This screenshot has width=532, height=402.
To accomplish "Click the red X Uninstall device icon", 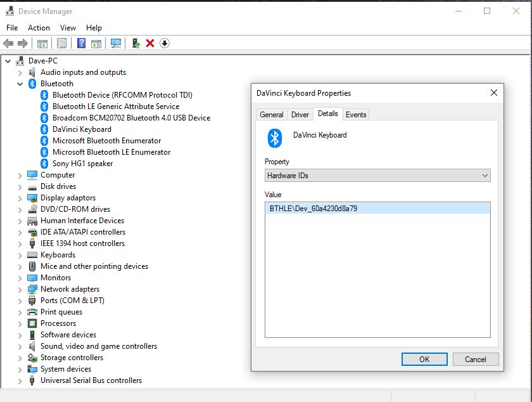I will tap(150, 43).
